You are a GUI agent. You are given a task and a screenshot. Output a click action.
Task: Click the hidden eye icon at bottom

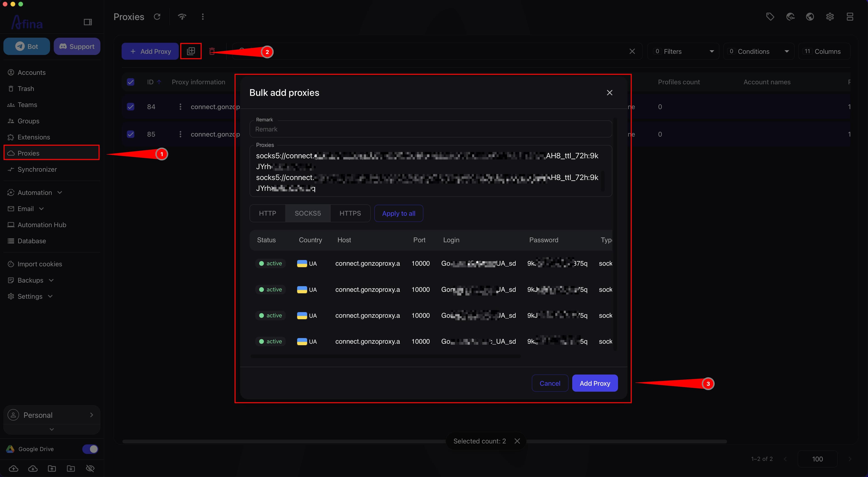[x=90, y=468]
